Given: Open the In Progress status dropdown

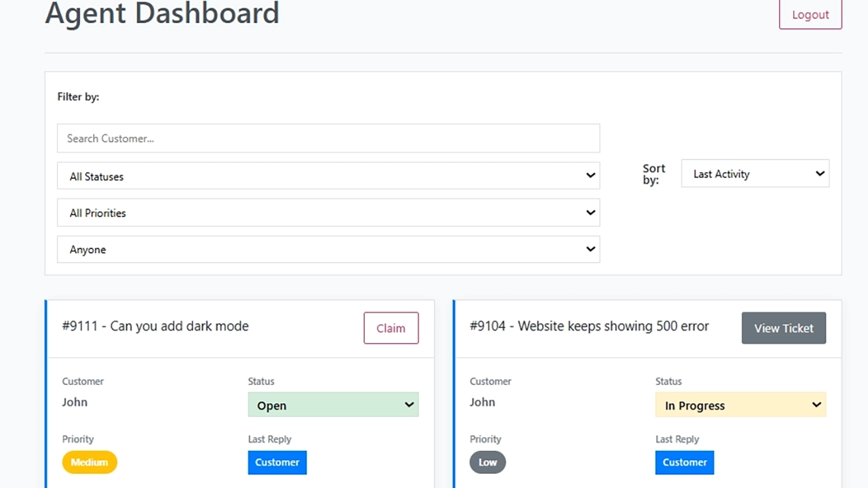Looking at the screenshot, I should click(741, 405).
